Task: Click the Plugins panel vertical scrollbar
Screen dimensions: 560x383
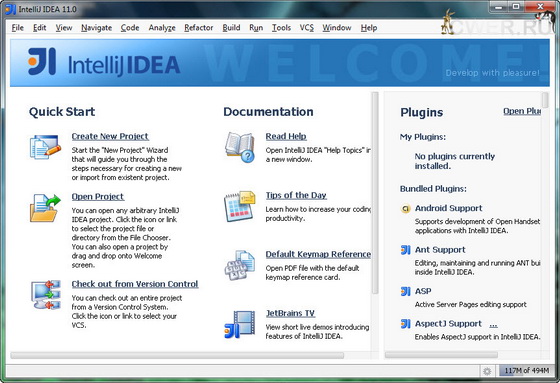Action: pyautogui.click(x=545, y=100)
